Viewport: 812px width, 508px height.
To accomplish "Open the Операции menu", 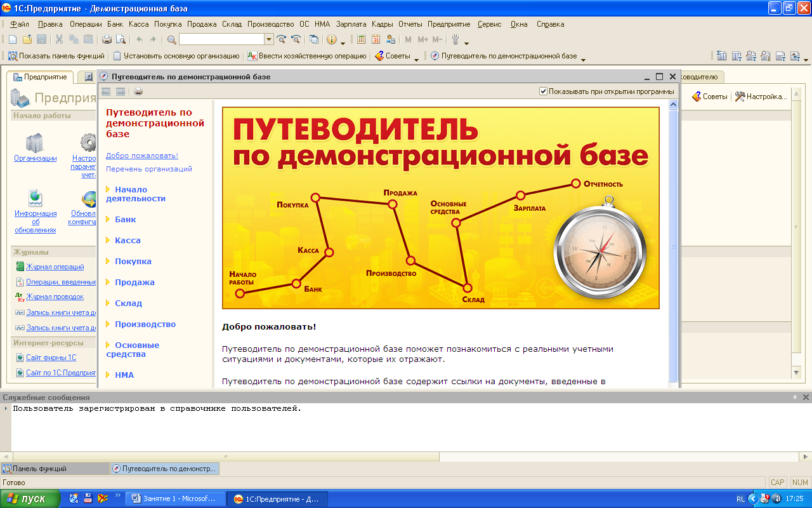I will [x=86, y=24].
